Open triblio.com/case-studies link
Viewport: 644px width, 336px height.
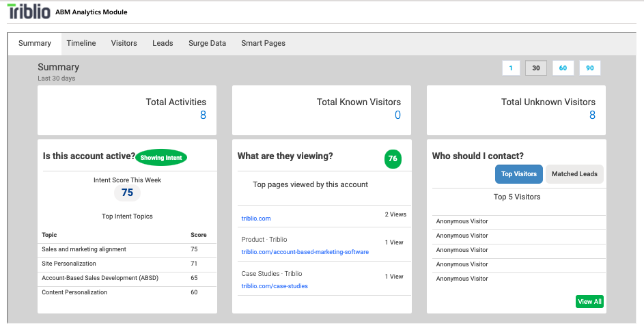(275, 286)
